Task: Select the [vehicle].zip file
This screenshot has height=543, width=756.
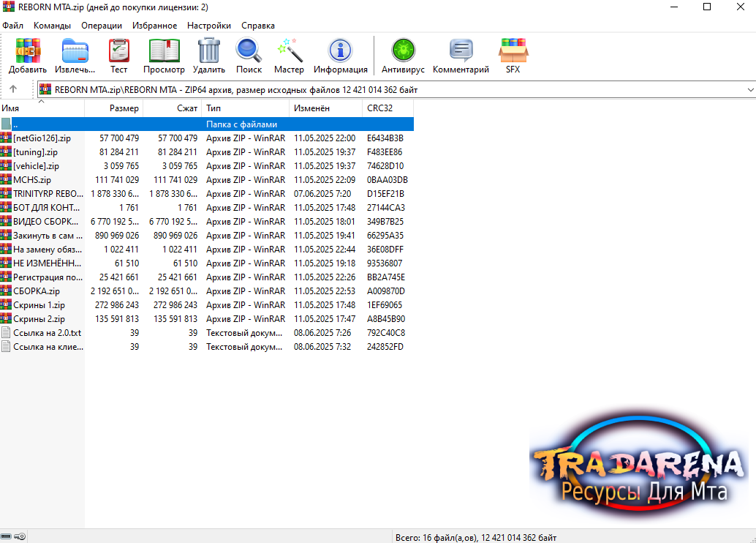Action: pyautogui.click(x=36, y=166)
